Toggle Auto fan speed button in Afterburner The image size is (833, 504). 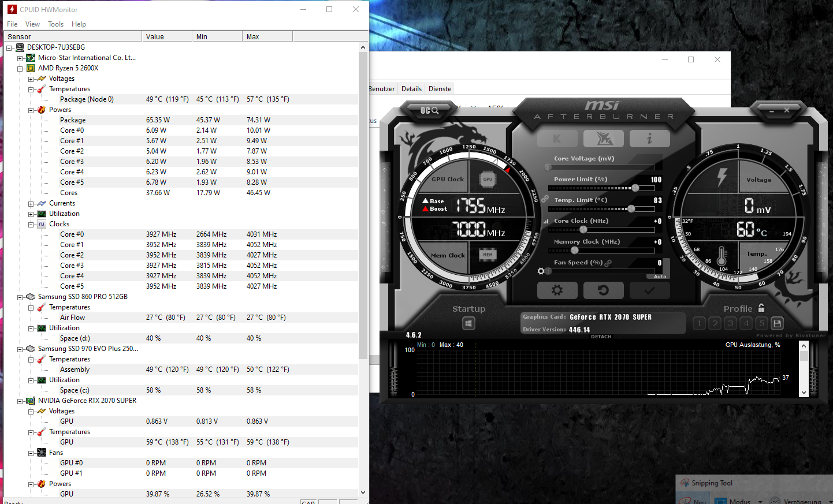(660, 277)
